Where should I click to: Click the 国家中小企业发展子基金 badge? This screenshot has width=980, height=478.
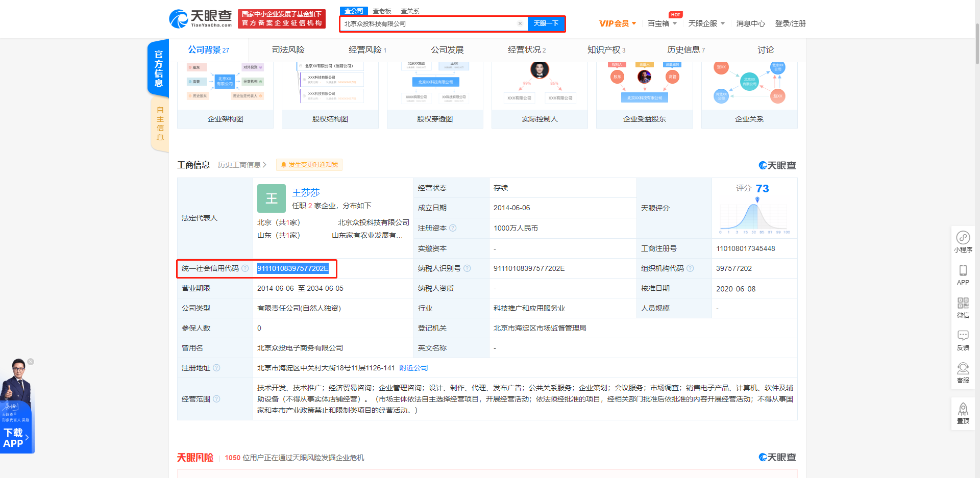point(281,19)
